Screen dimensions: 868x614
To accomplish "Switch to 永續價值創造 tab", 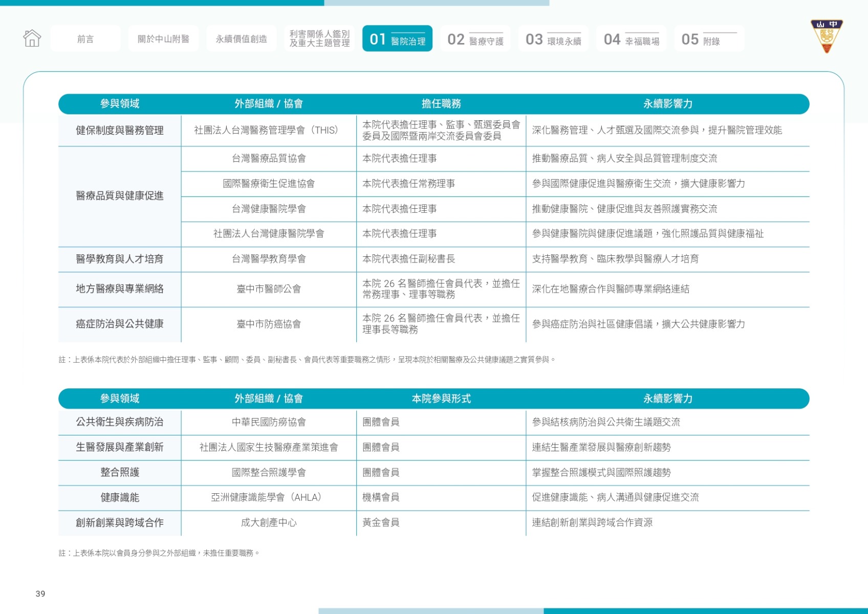I will click(x=241, y=39).
